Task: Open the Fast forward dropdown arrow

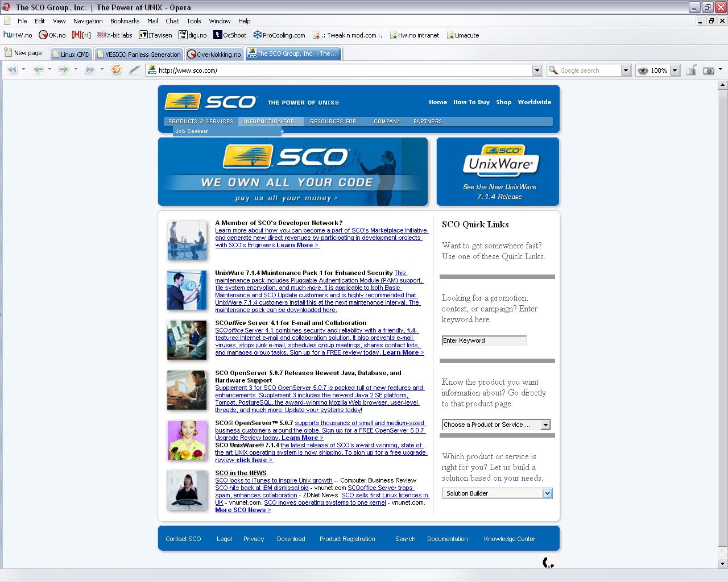Action: click(102, 70)
